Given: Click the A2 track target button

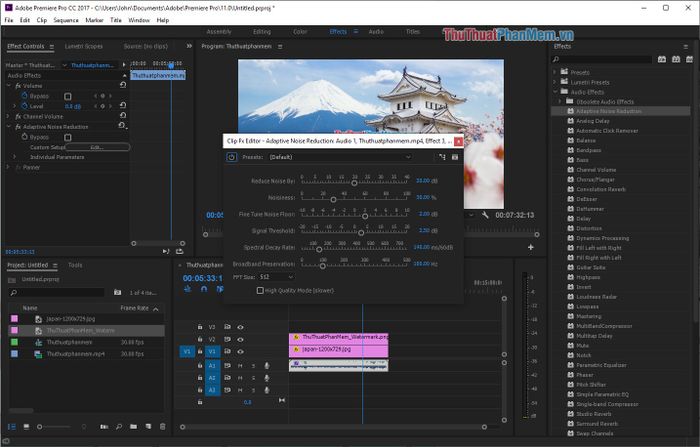Looking at the screenshot, I should 212,378.
